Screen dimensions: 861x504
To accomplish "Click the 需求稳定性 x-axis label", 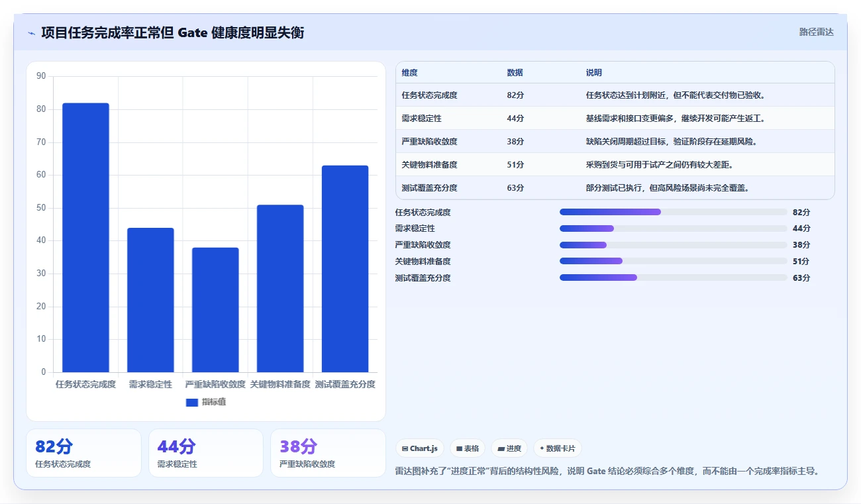I will (x=150, y=384).
